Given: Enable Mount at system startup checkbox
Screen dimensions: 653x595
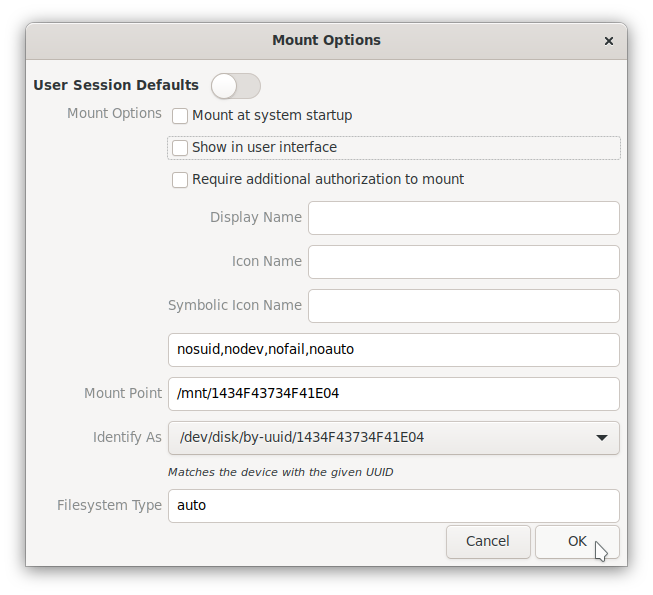Looking at the screenshot, I should [180, 116].
